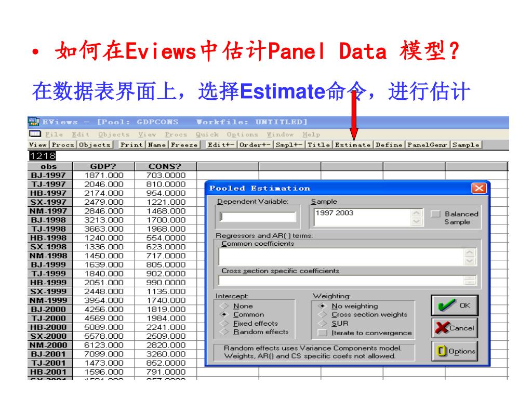
Task: Toggle Edit+- mode on toolbar
Action: pyautogui.click(x=221, y=145)
